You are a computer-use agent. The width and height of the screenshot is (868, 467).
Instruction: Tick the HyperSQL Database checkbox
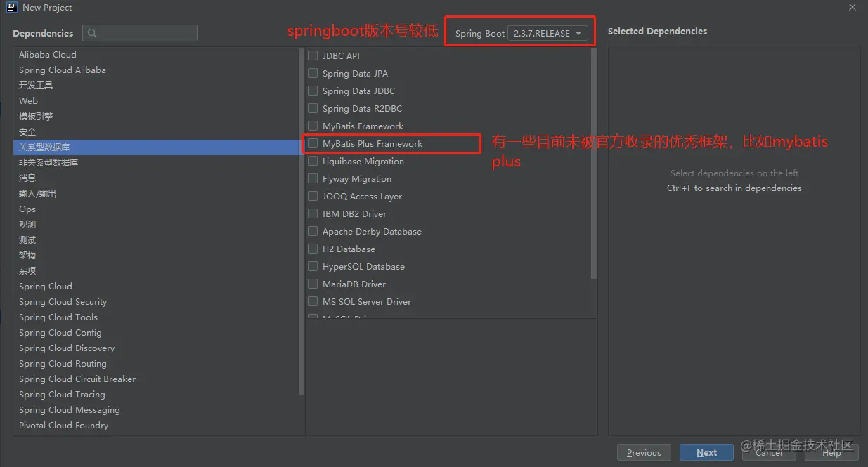[x=313, y=266]
